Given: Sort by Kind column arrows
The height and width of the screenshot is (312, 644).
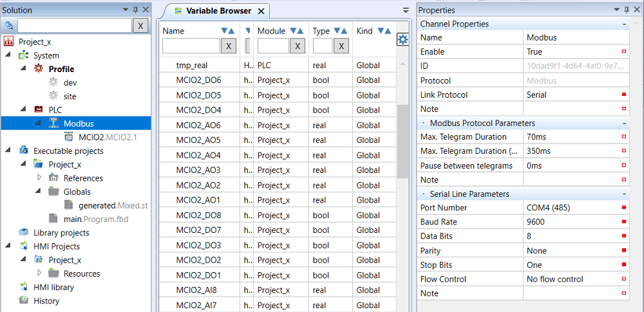Looking at the screenshot, I should (x=384, y=31).
